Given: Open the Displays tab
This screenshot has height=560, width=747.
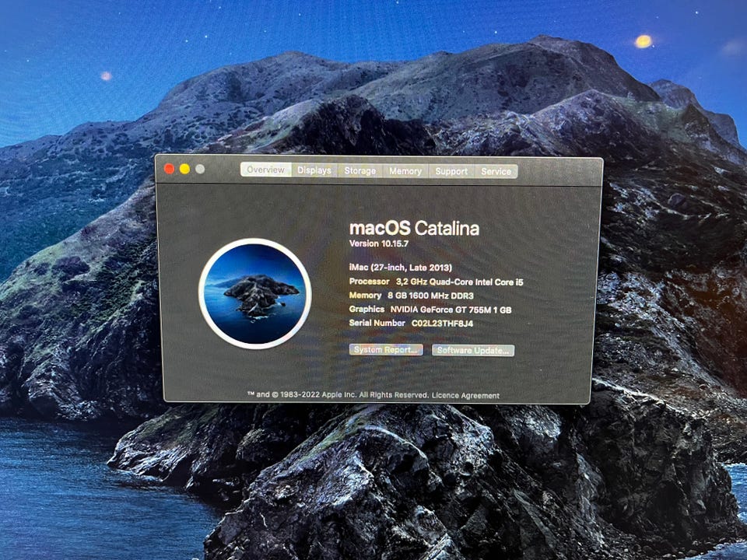Looking at the screenshot, I should 314,170.
